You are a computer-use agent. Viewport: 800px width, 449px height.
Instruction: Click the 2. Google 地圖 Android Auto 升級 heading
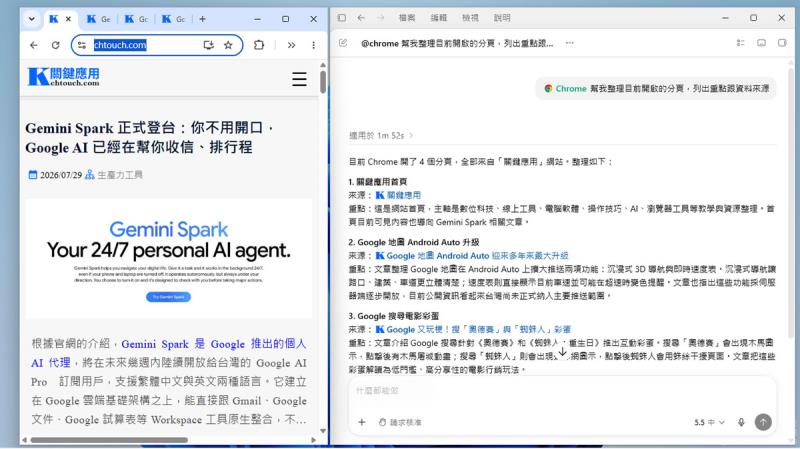pyautogui.click(x=414, y=242)
